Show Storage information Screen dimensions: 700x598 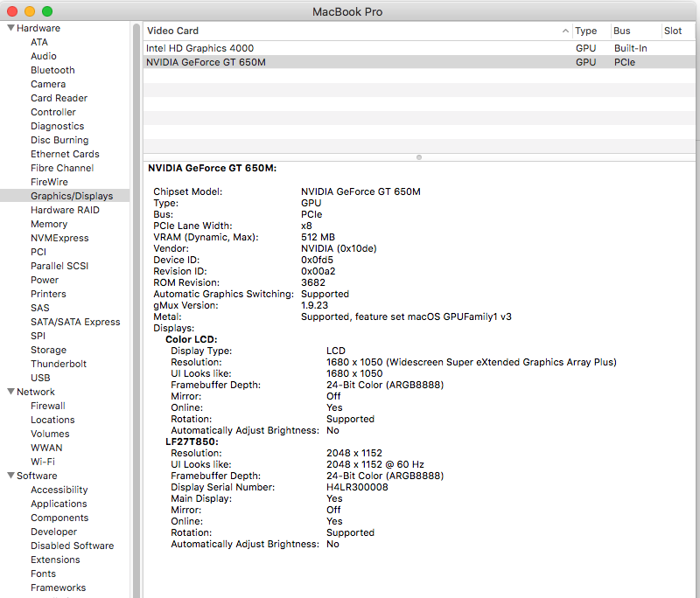[48, 350]
